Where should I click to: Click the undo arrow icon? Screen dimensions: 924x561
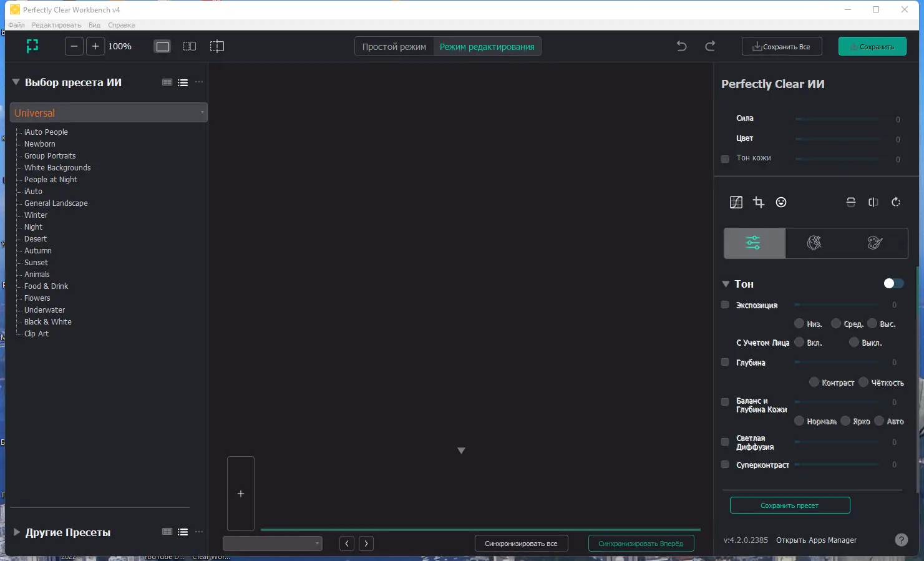[x=682, y=46]
